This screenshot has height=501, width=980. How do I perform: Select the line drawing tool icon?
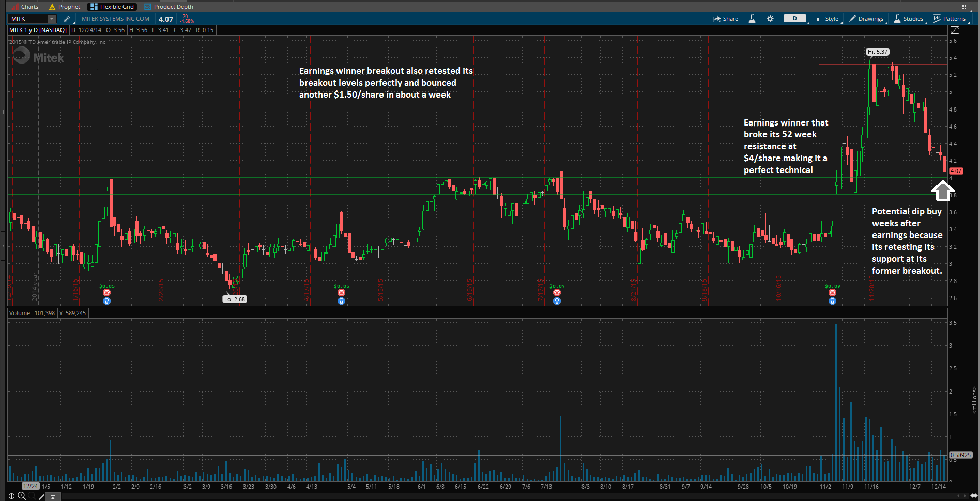click(41, 496)
